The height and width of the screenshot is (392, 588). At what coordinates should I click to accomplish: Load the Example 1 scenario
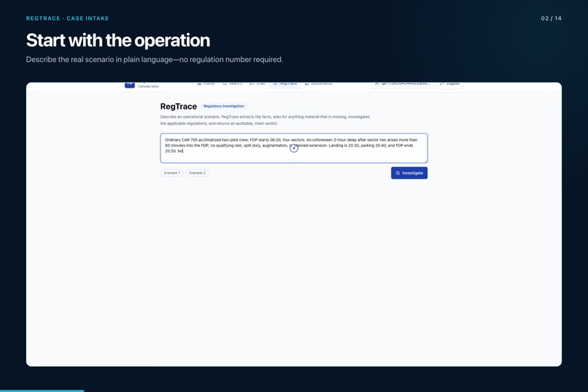tap(171, 173)
